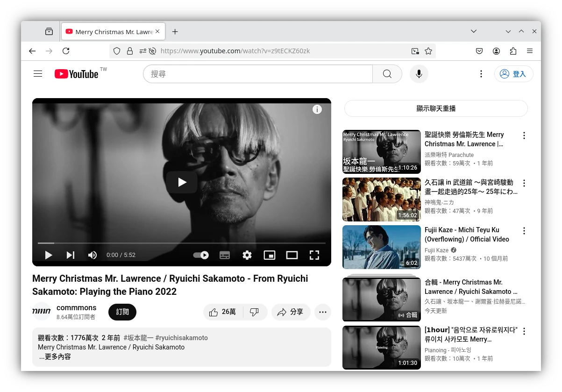Image resolution: width=562 pixels, height=392 pixels.
Task: Go to YouTube home via logo
Action: 76,74
